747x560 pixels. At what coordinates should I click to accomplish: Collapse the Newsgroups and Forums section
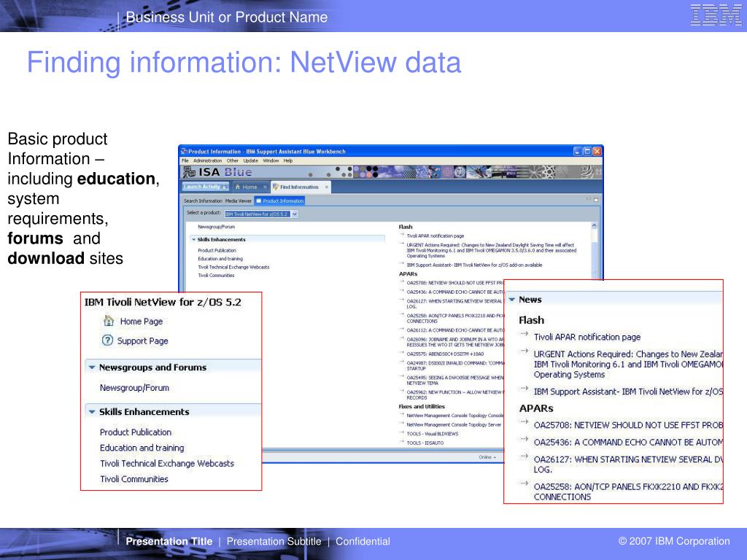(92, 367)
